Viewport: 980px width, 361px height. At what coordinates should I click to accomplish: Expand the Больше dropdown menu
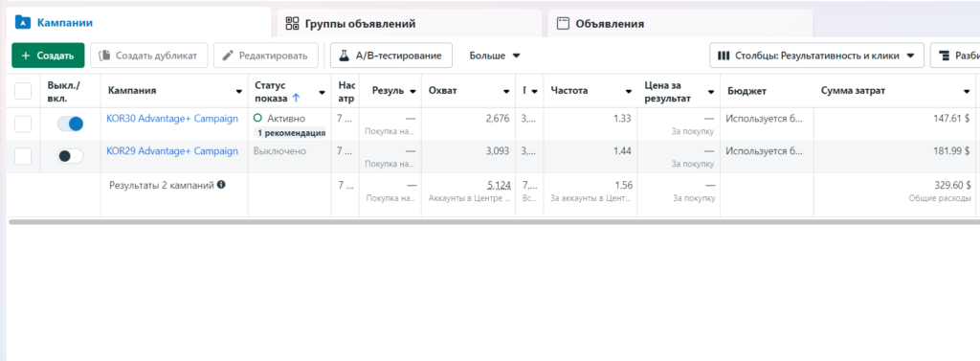tap(495, 56)
